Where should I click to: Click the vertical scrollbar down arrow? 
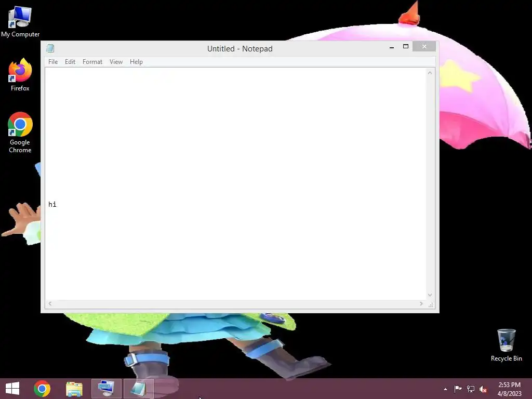[x=430, y=295]
